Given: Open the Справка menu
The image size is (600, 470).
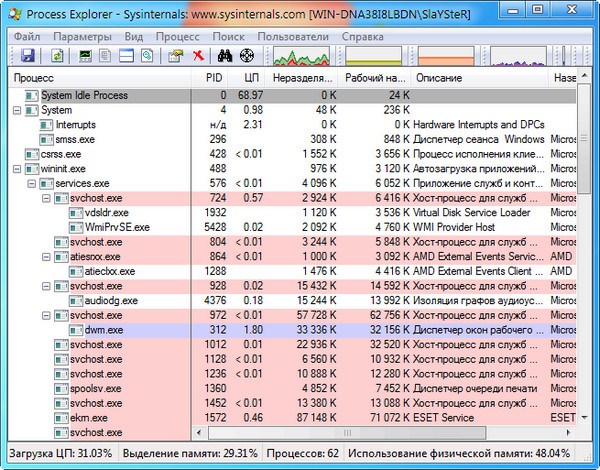Looking at the screenshot, I should coord(362,36).
